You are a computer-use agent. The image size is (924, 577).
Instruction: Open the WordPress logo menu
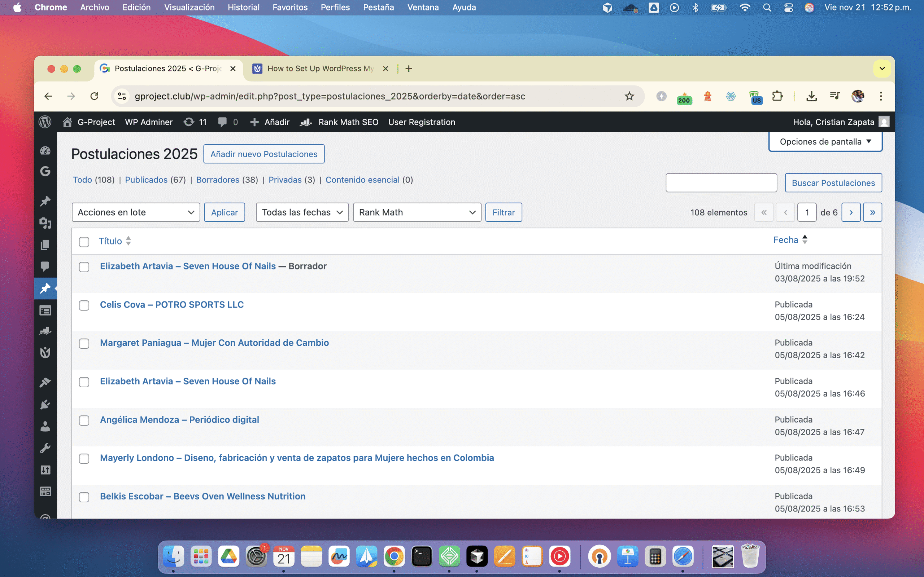click(x=45, y=122)
